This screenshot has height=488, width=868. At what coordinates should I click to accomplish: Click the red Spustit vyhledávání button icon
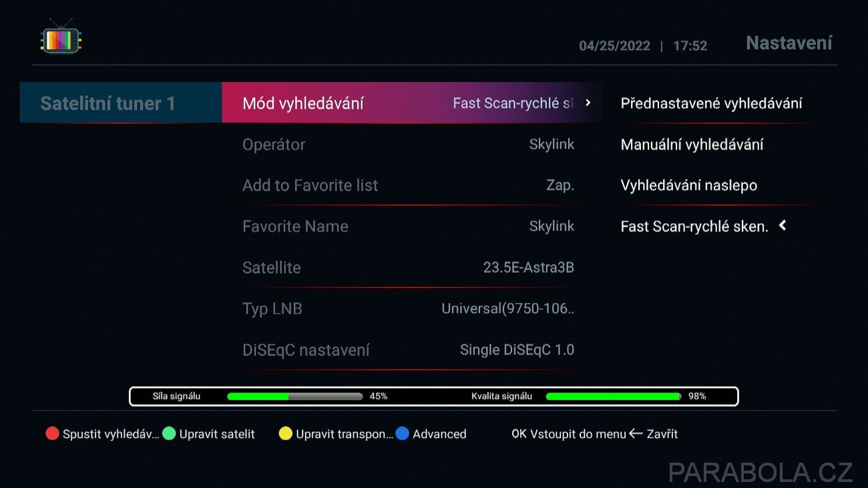[52, 434]
